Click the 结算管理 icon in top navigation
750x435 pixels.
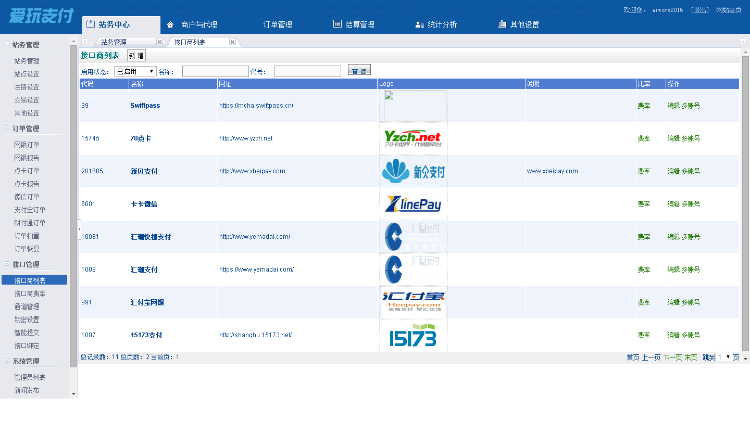pos(337,24)
